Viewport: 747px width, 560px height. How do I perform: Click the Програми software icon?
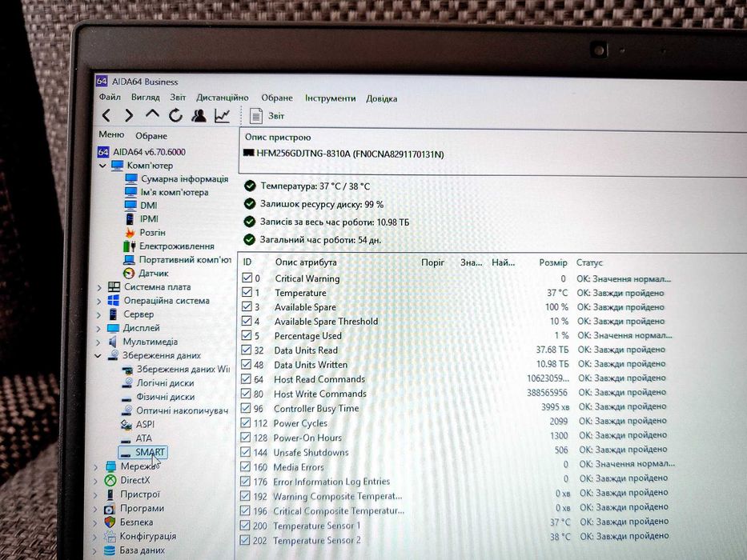coord(110,509)
